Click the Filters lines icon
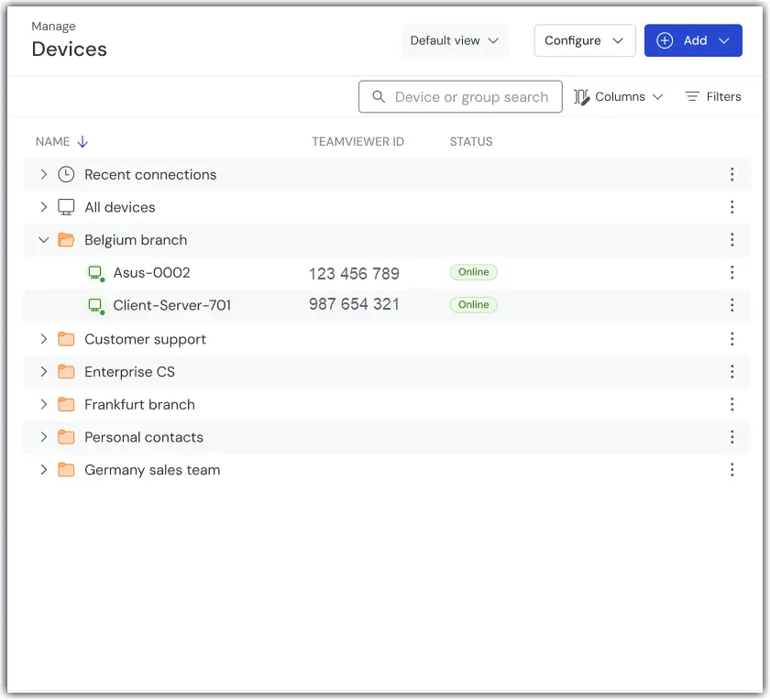This screenshot has height=700, width=770. pos(692,97)
